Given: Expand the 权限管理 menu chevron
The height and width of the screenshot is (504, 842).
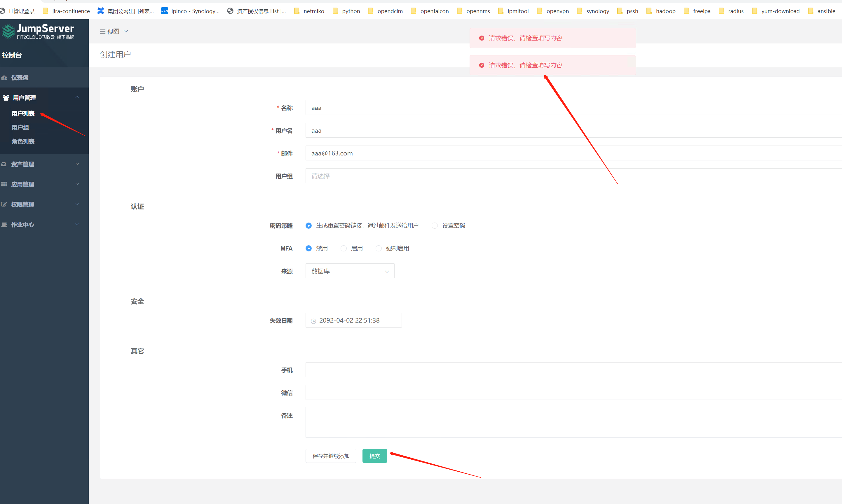Looking at the screenshot, I should 77,204.
